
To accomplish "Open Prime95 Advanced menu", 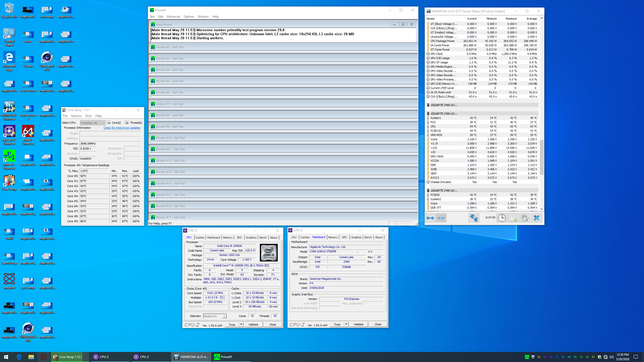I will [173, 17].
